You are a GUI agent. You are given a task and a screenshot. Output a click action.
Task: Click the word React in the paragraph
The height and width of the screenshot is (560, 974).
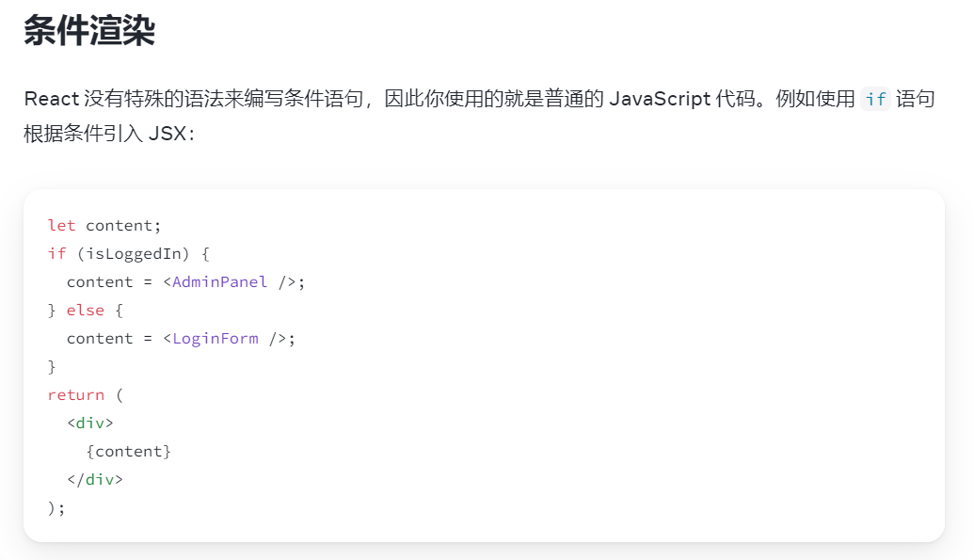52,99
